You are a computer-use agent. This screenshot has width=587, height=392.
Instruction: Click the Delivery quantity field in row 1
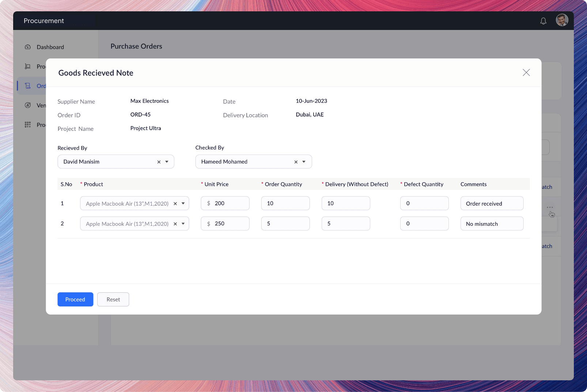pyautogui.click(x=346, y=203)
